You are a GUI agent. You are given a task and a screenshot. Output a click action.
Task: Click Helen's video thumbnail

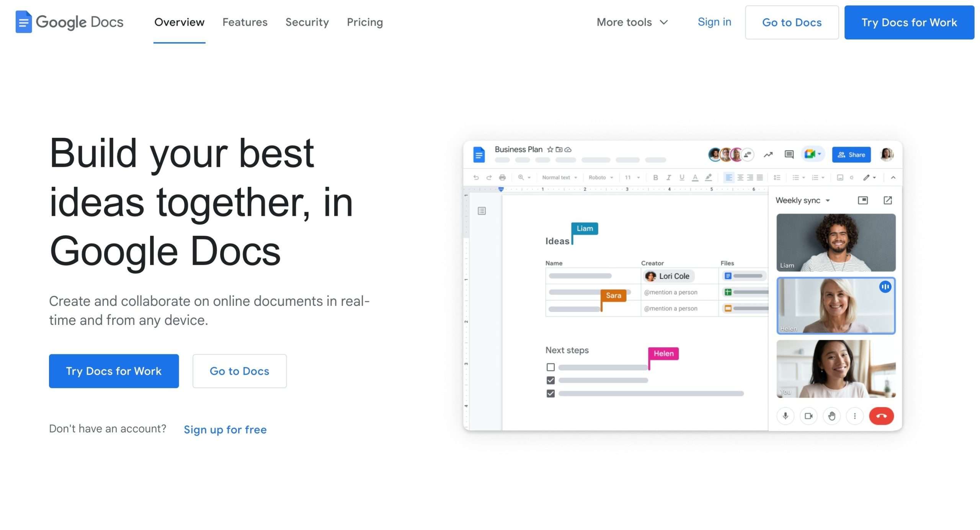coord(836,306)
